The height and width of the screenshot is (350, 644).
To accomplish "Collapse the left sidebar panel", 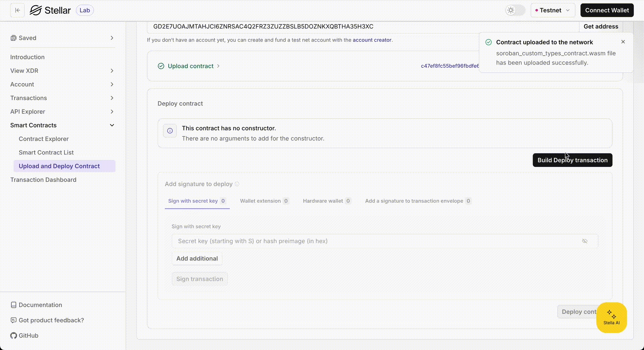I will (x=17, y=10).
